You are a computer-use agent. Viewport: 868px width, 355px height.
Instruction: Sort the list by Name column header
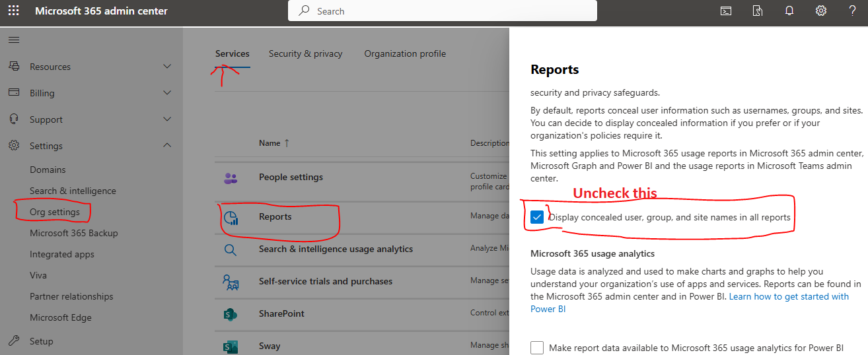270,143
